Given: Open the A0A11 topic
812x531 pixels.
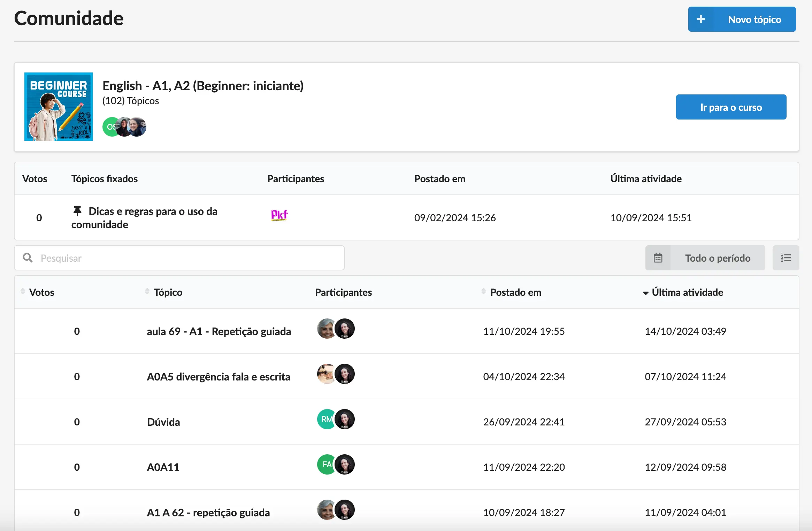Looking at the screenshot, I should [x=163, y=467].
